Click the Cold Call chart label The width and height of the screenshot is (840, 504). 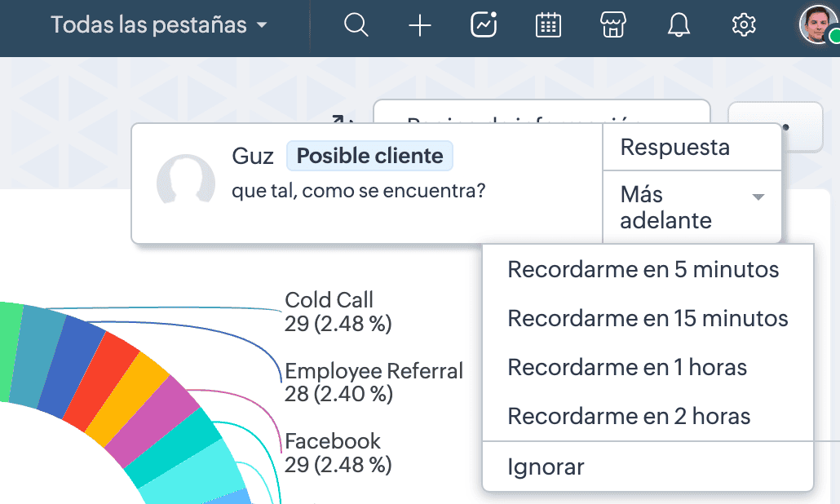tap(329, 300)
